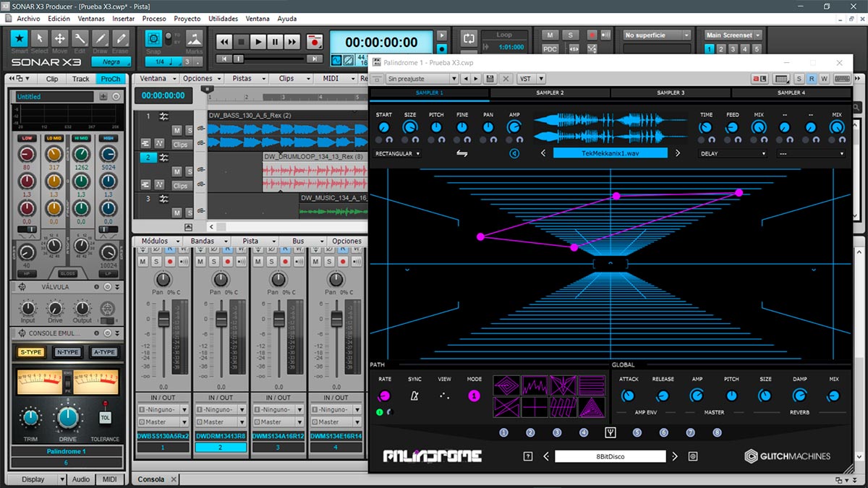The image size is (868, 488).
Task: Open the Ventana dropdown in track view
Action: [x=157, y=78]
